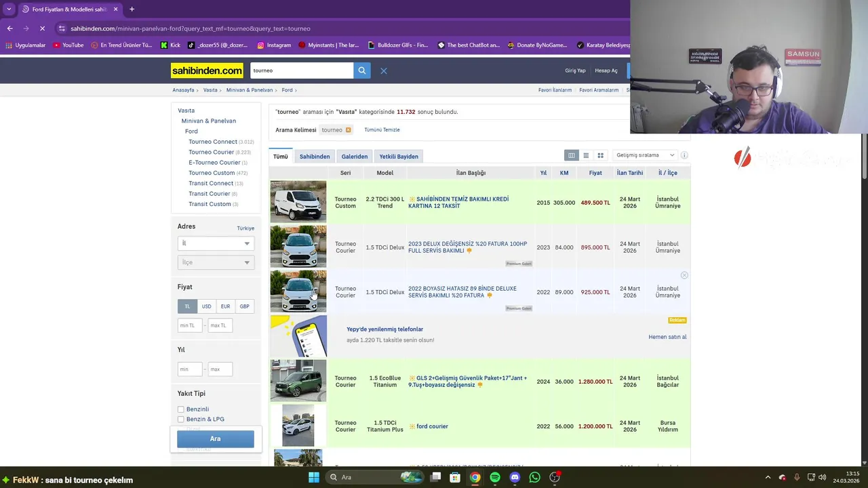
Task: Select the Galeriden listings tab
Action: tap(355, 157)
